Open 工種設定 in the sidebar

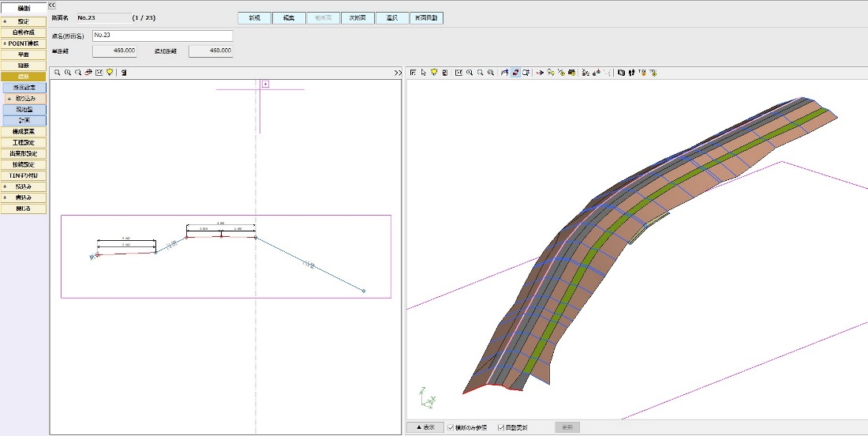23,143
